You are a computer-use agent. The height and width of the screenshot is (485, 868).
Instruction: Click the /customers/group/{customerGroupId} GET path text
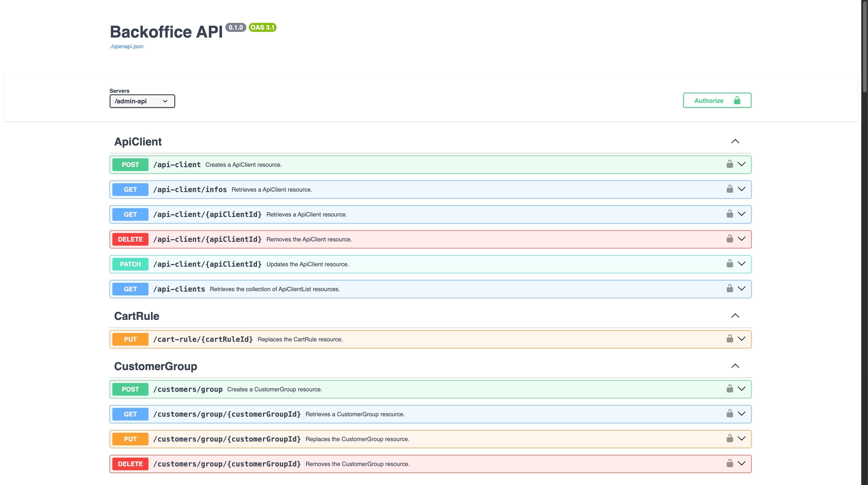227,414
